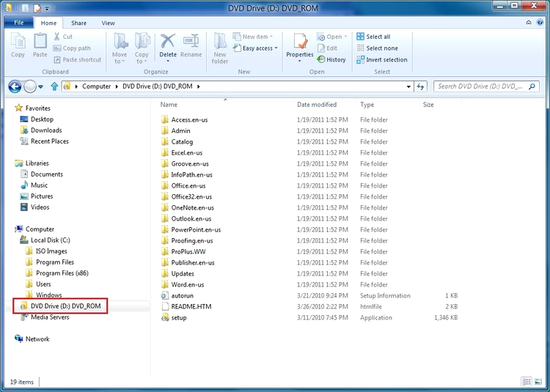Image resolution: width=550 pixels, height=392 pixels.
Task: Open Downloads in Favorites
Action: [41, 130]
